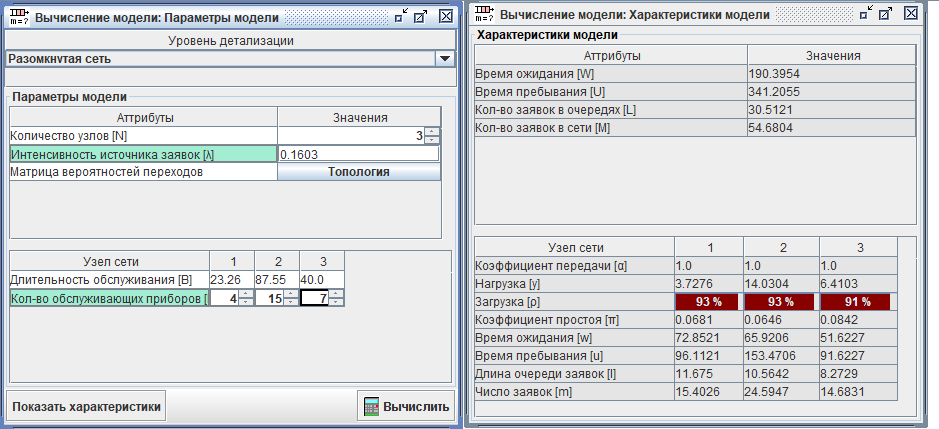The image size is (939, 429).
Task: Select Кол-во обслуживающих приборов row label
Action: [110, 298]
